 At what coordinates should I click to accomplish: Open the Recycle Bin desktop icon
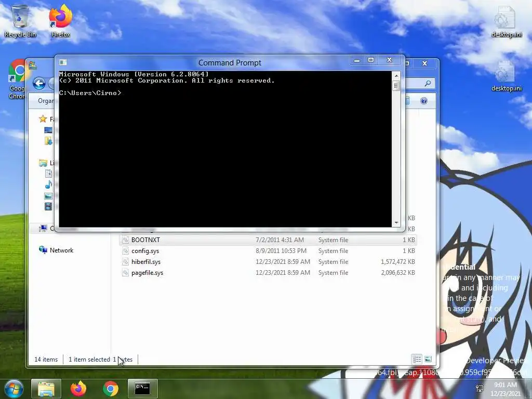pos(20,21)
